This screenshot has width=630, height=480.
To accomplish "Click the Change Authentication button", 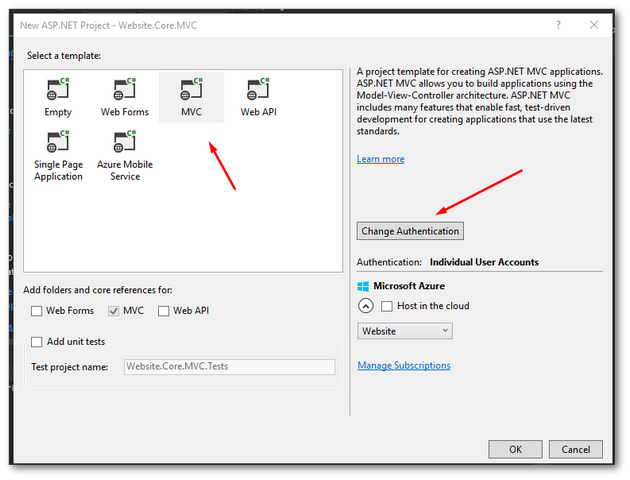I will click(x=410, y=231).
